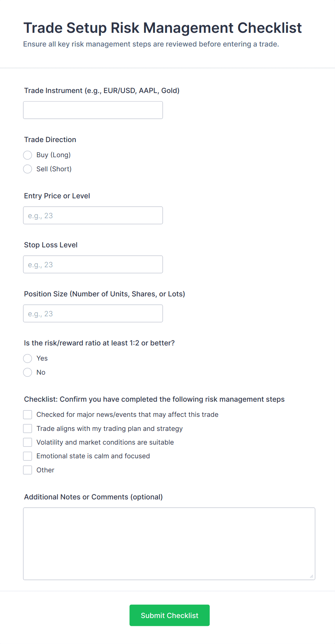Click the Trade Instrument input field
This screenshot has height=644, width=335.
93,110
